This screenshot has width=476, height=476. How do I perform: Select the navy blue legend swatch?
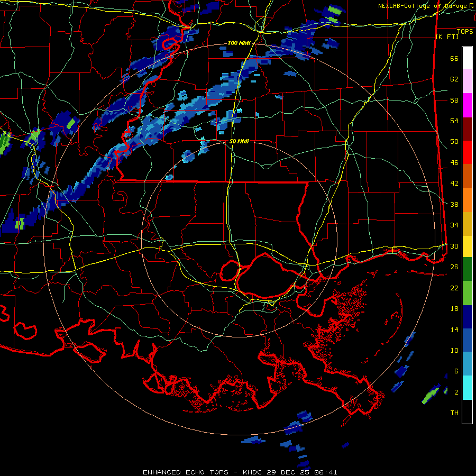click(467, 317)
